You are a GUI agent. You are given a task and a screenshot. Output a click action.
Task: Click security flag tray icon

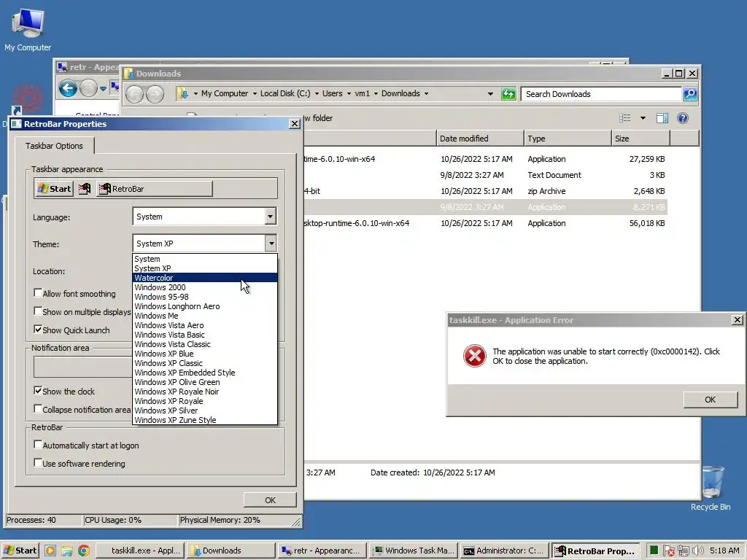(669, 551)
